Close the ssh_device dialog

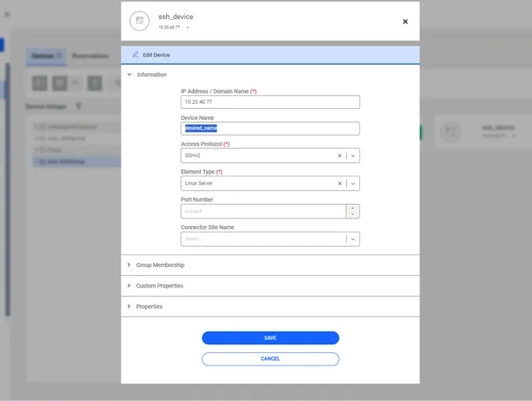tap(405, 22)
